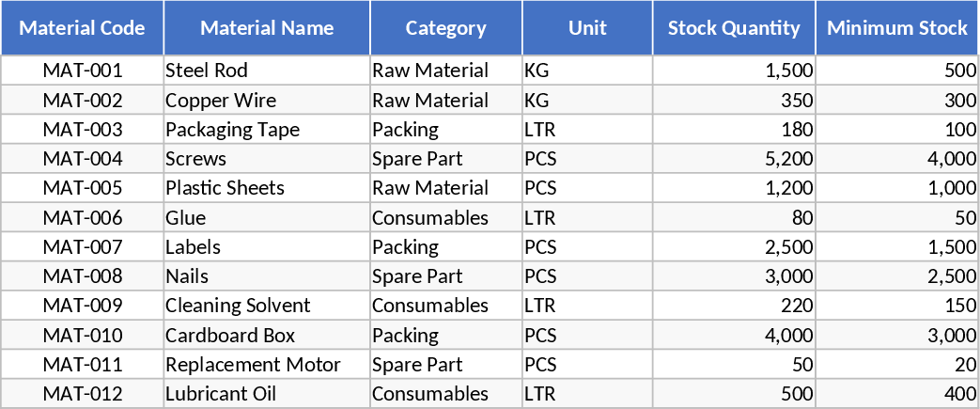Click the MAT-012 code cell

(x=83, y=394)
